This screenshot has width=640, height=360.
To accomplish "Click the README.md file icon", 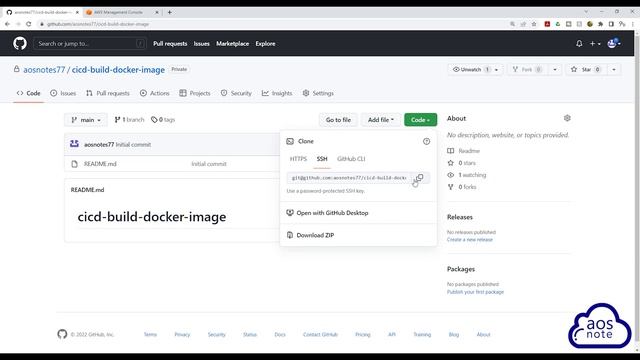I will [x=74, y=164].
